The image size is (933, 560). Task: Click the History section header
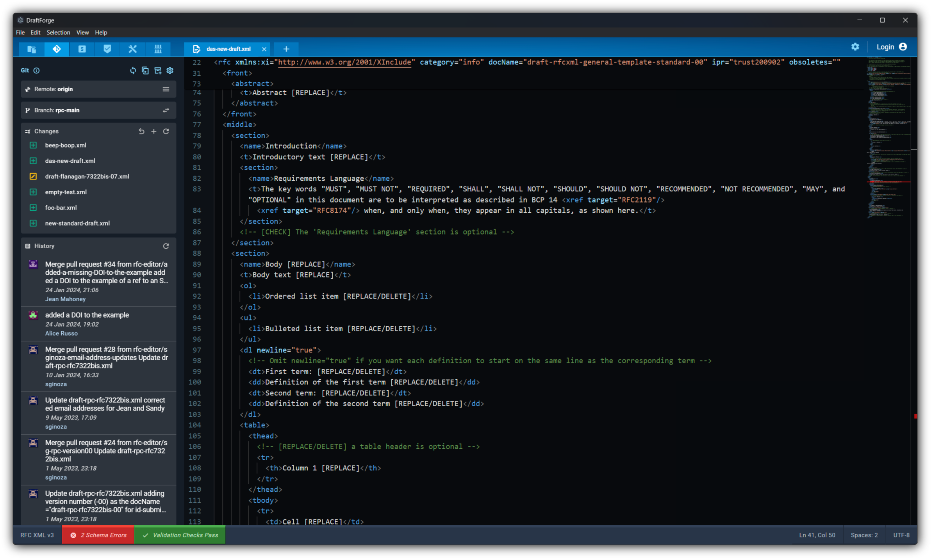(x=44, y=246)
